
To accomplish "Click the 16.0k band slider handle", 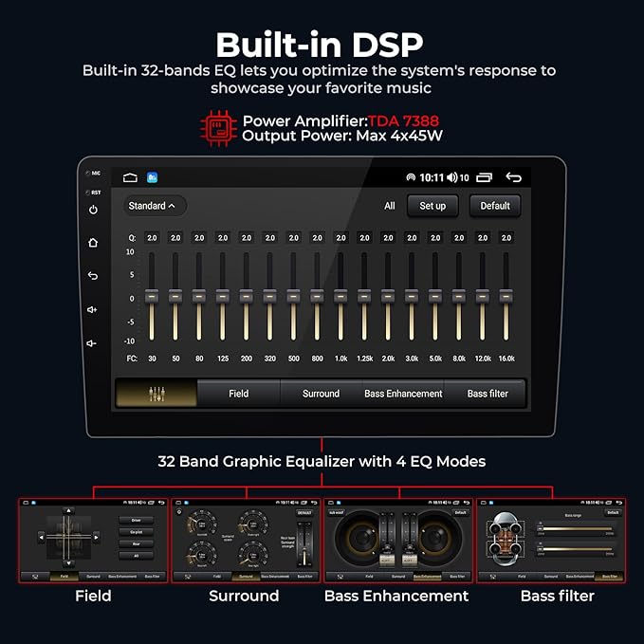I will click(x=506, y=296).
